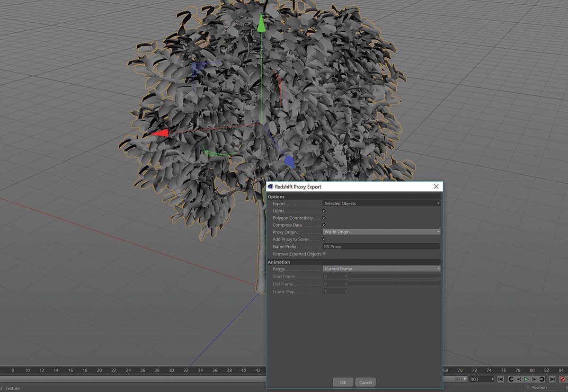The width and height of the screenshot is (568, 392).
Task: Uncheck the Lights export option
Action: click(x=325, y=210)
